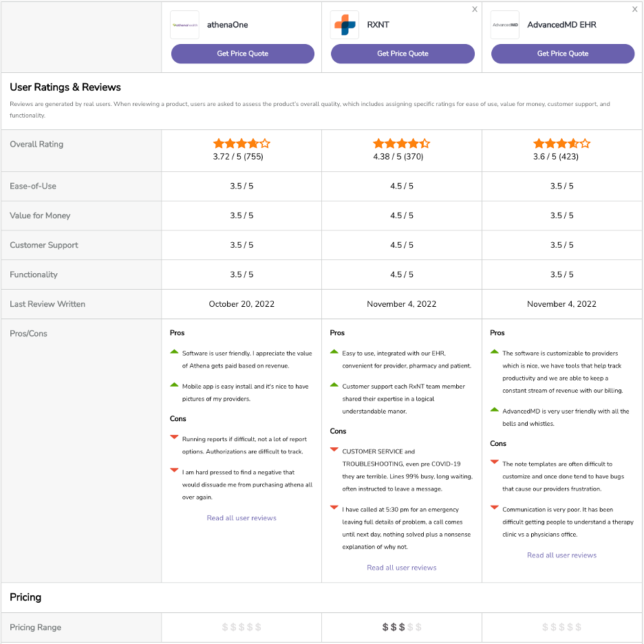Click red con arrow beside 'CUSTOMER SERVICE and TROUBLESHOOTING'

pos(334,449)
